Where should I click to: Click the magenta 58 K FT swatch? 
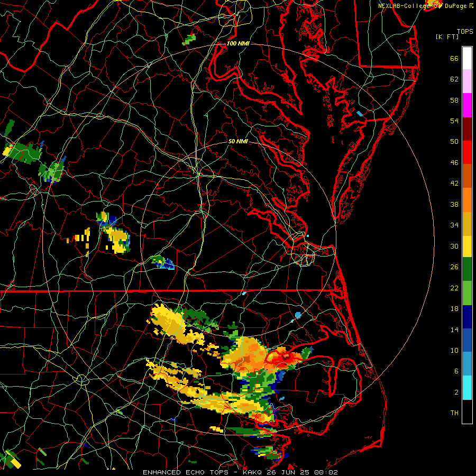[x=467, y=105]
